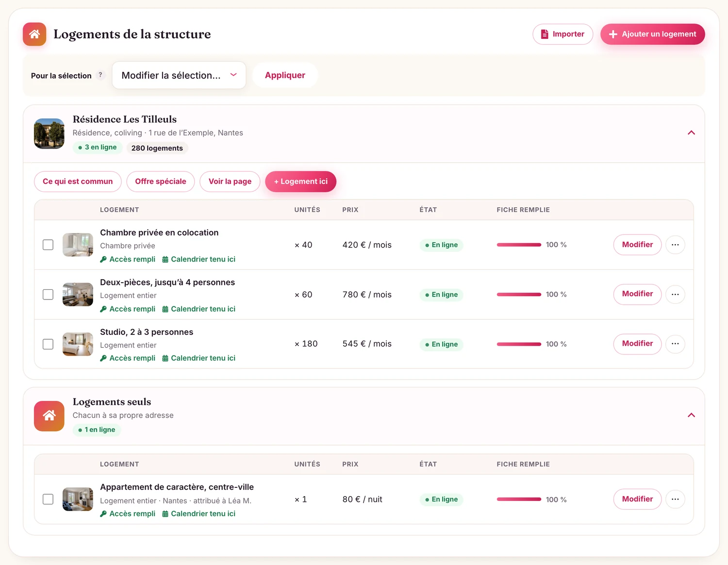Open the Deux-pièces photo thumbnail
Image resolution: width=728 pixels, height=565 pixels.
coord(78,295)
